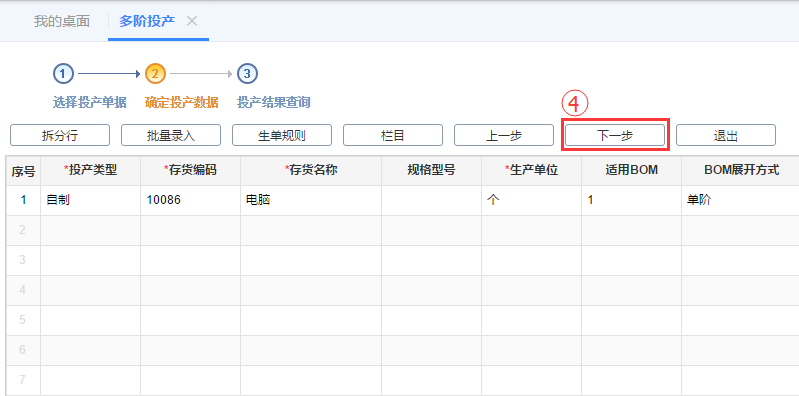Click the 拆分行 button
The width and height of the screenshot is (799, 396).
coord(60,135)
